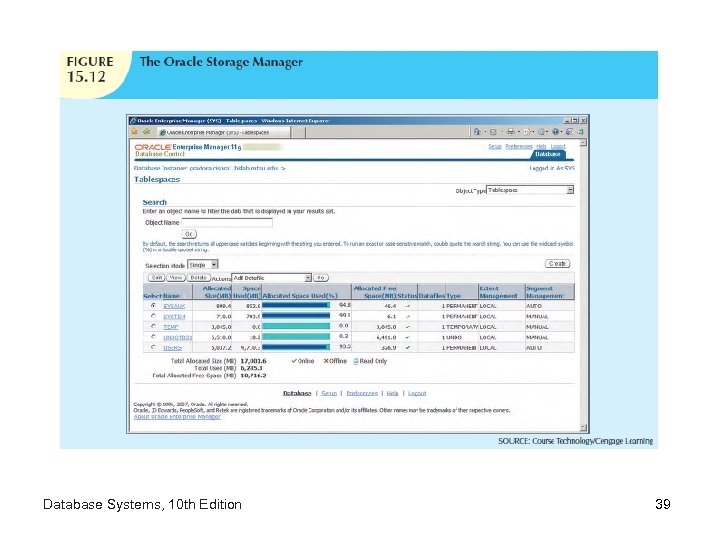Click the Setup link in the header

[495, 146]
